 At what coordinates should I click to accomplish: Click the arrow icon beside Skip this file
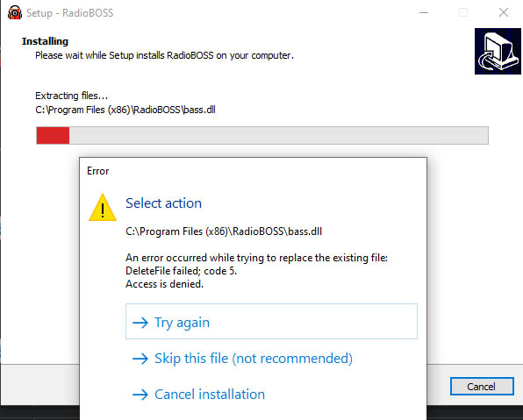[140, 359]
